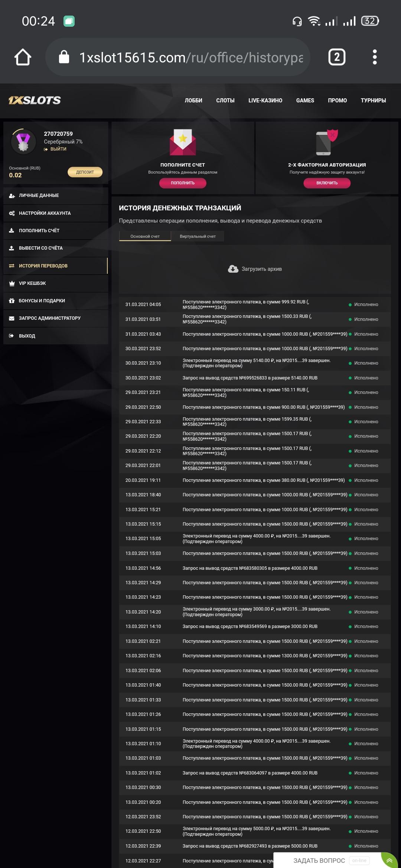Open the browser tab switcher

tap(337, 57)
